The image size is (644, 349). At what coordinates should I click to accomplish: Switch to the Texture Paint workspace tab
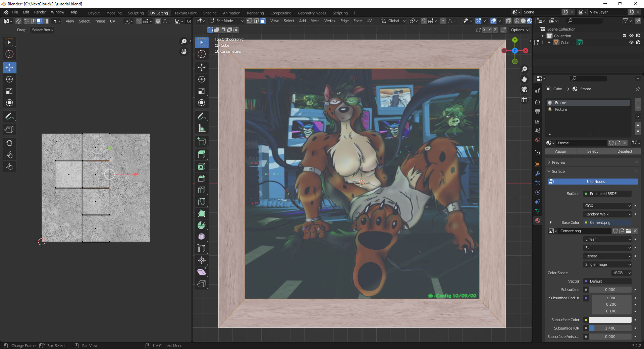click(x=185, y=13)
